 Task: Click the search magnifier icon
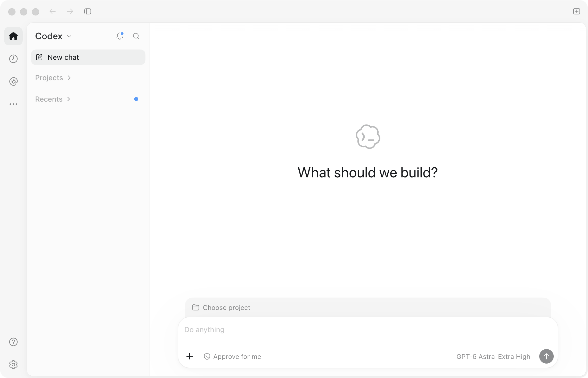point(136,36)
